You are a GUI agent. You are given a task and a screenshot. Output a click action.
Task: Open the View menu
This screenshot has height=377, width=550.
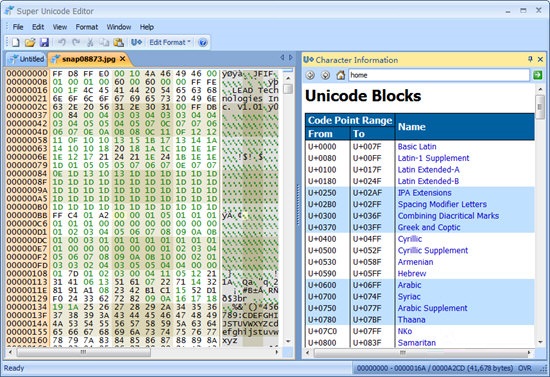(x=60, y=27)
